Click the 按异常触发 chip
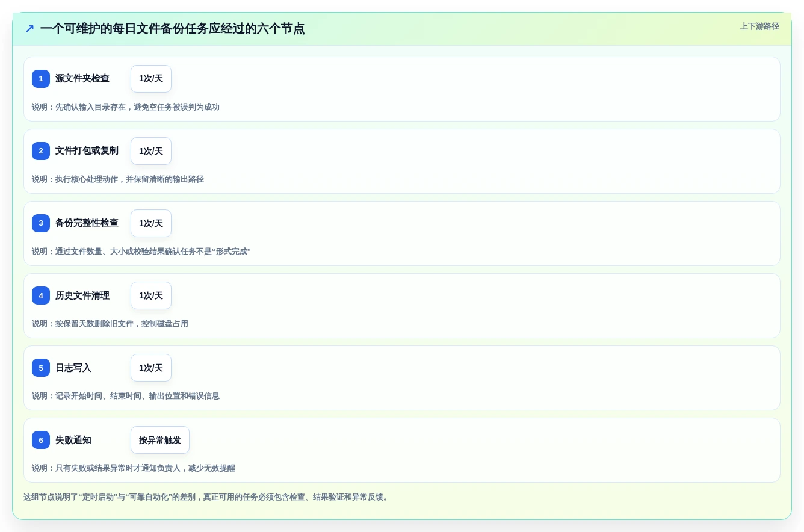The width and height of the screenshot is (804, 532). (160, 440)
